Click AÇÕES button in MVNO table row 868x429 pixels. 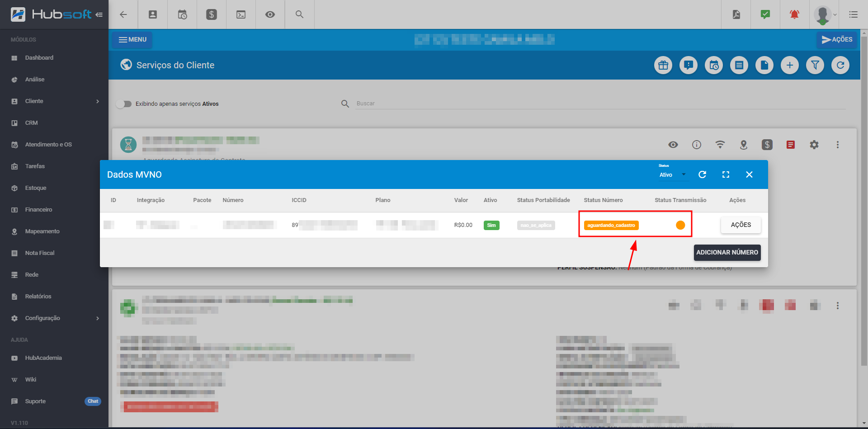tap(741, 225)
